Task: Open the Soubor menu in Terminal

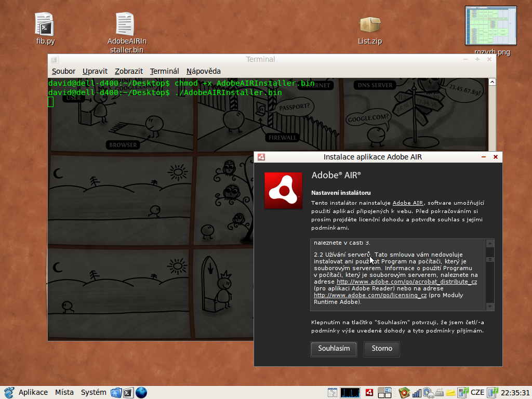Action: [x=63, y=71]
